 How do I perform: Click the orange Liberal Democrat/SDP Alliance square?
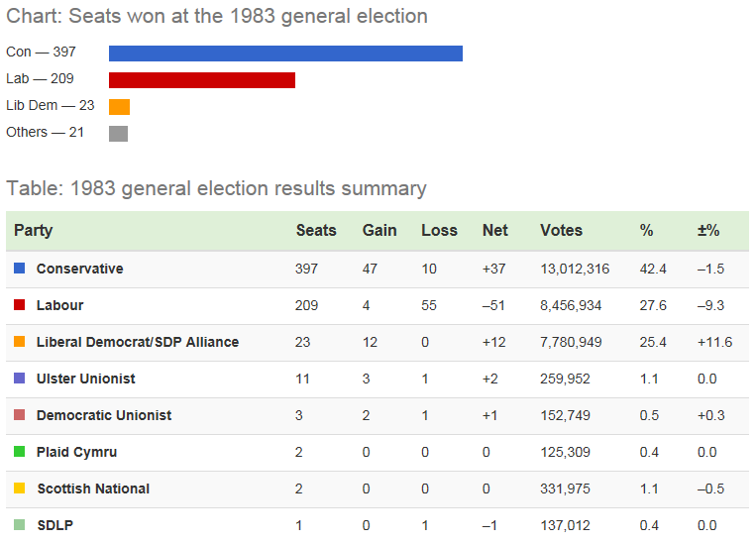point(19,342)
